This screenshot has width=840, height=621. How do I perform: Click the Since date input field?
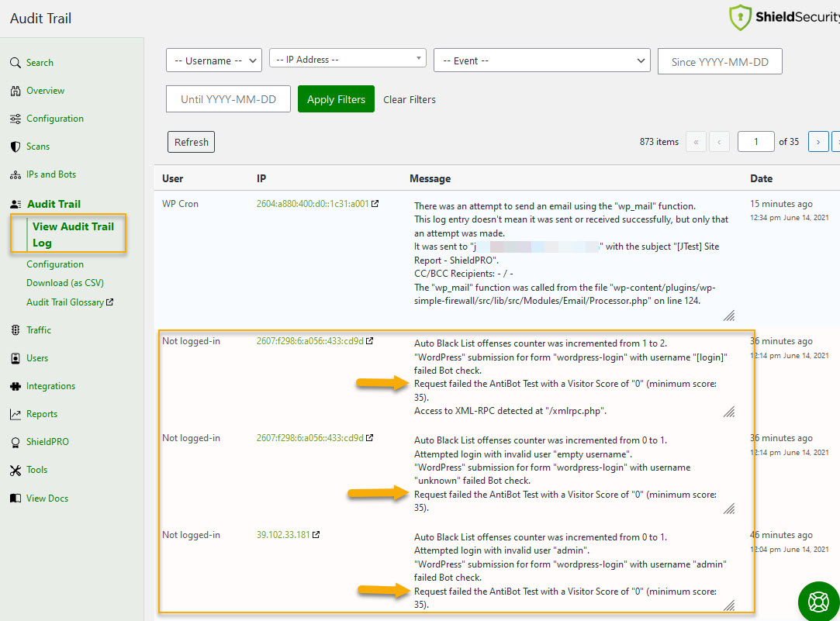tap(720, 61)
